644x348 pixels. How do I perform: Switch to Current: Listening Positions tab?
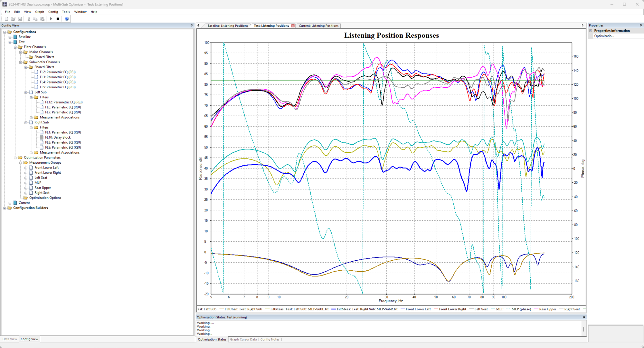[x=318, y=26]
